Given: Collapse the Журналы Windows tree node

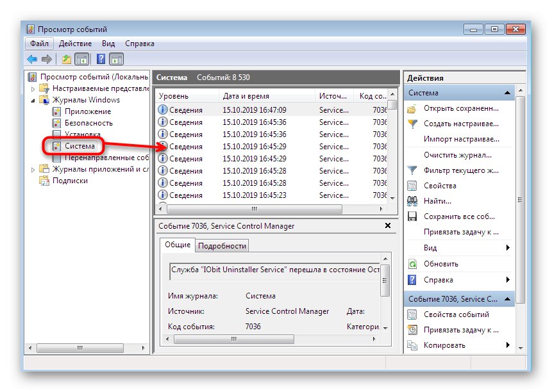Looking at the screenshot, I should [33, 100].
